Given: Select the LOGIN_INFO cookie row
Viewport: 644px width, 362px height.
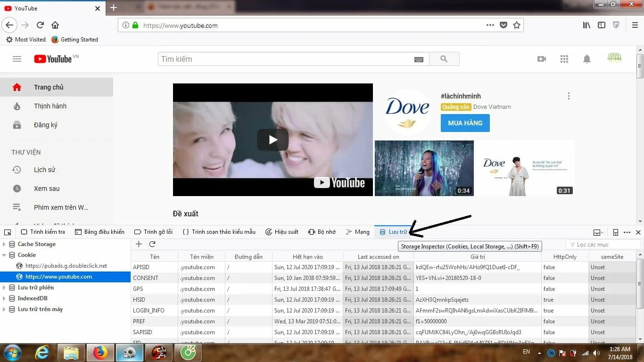Looking at the screenshot, I should [x=383, y=311].
